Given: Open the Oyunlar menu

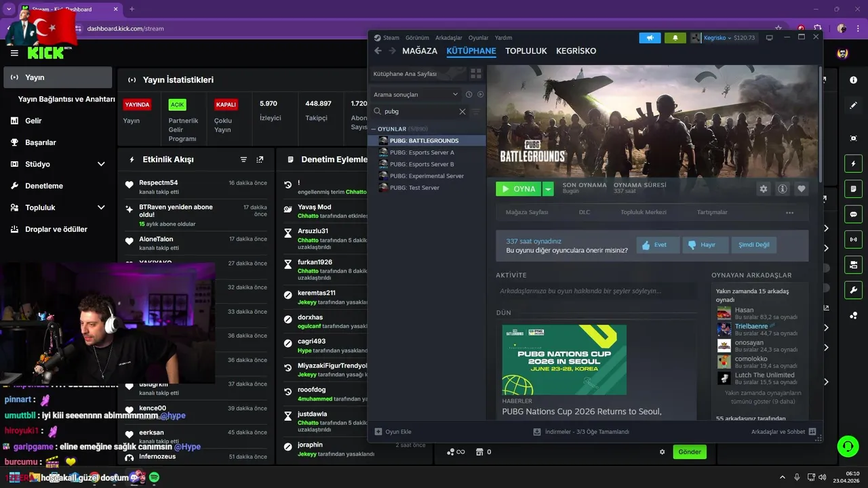Looking at the screenshot, I should click(478, 38).
